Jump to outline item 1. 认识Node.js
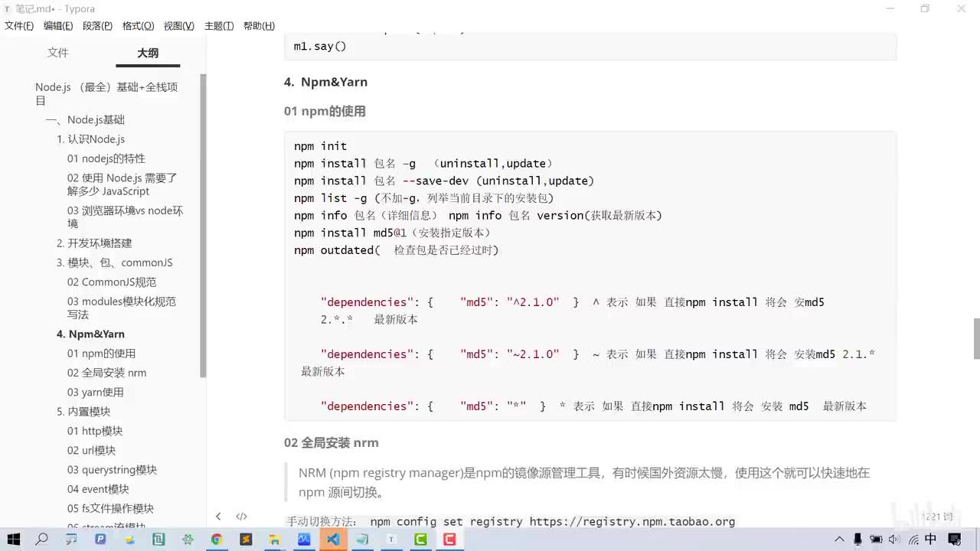This screenshot has height=551, width=980. tap(90, 139)
